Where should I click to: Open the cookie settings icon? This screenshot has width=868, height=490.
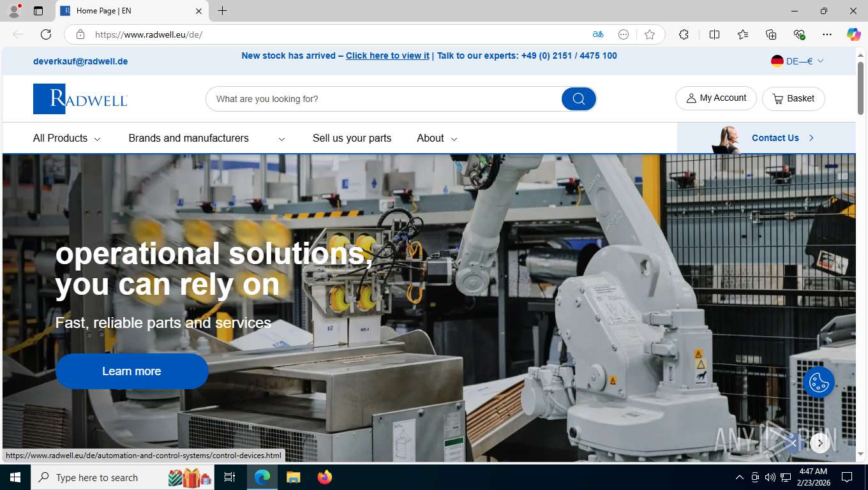(819, 382)
